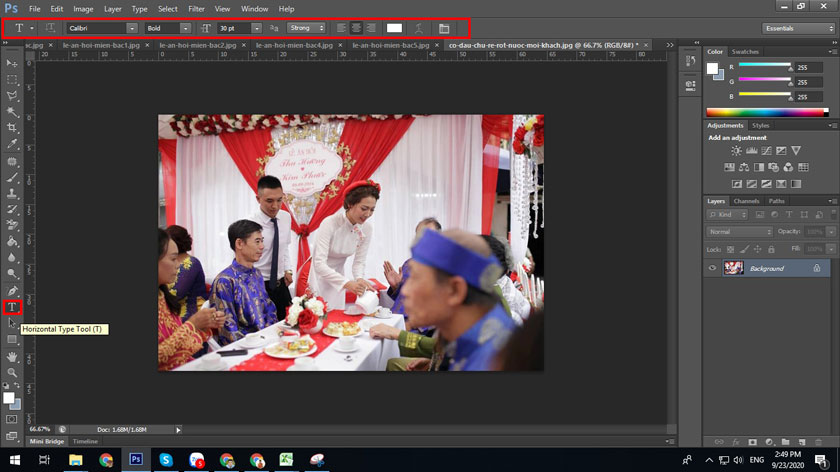The image size is (840, 472).
Task: Toggle Quick Mask mode
Action: tap(12, 419)
